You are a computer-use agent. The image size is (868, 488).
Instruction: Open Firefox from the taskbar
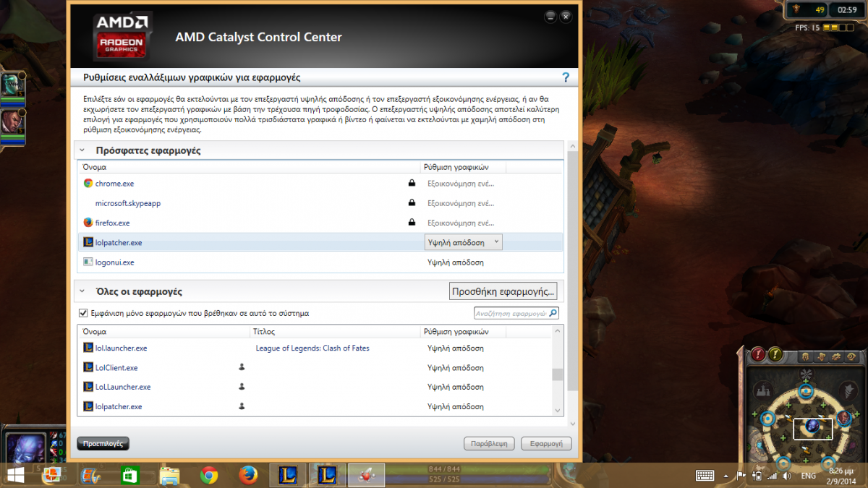pos(248,475)
